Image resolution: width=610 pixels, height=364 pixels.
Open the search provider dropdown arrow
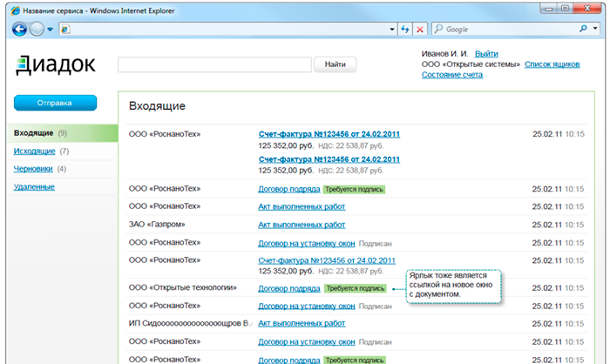click(x=595, y=29)
